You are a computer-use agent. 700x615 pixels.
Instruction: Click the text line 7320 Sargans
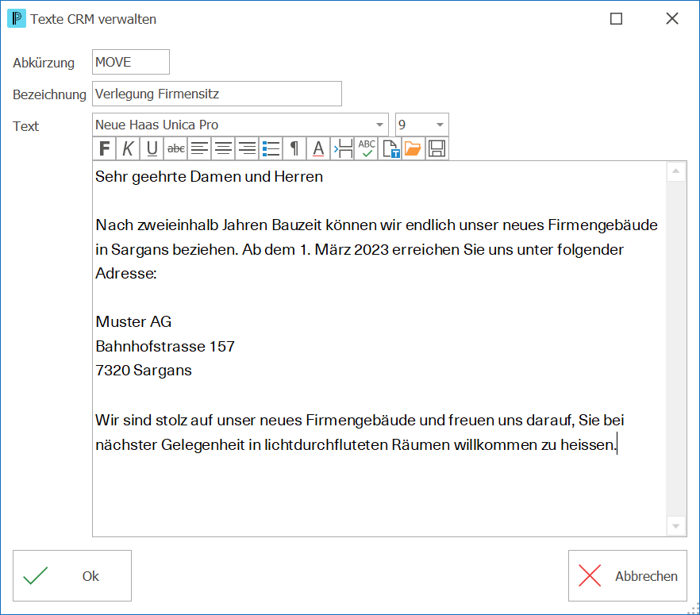tap(144, 371)
